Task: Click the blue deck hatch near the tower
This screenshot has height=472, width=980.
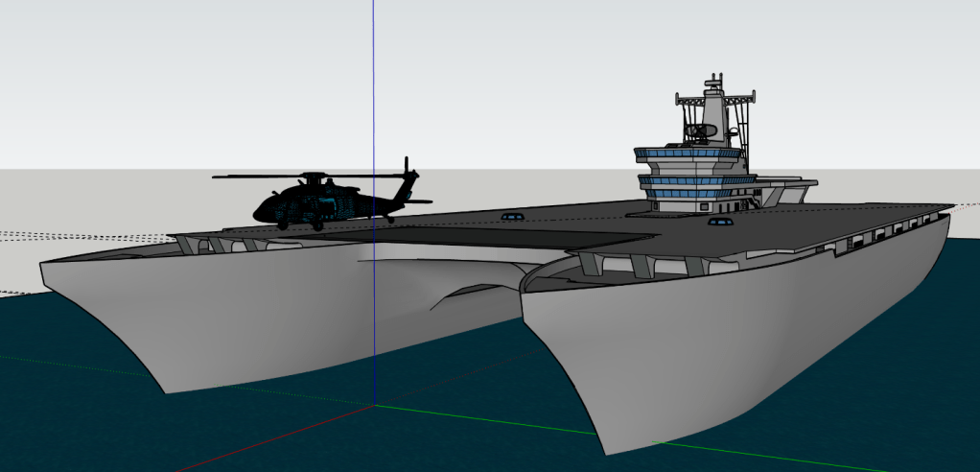Action: pos(717,222)
